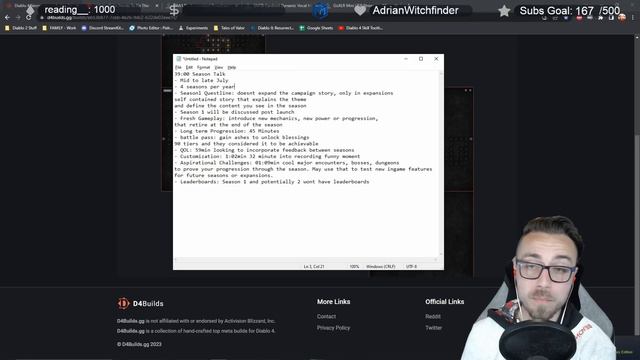
Task: Open the FAMILY - Work bookmark folder
Action: pyautogui.click(x=59, y=28)
